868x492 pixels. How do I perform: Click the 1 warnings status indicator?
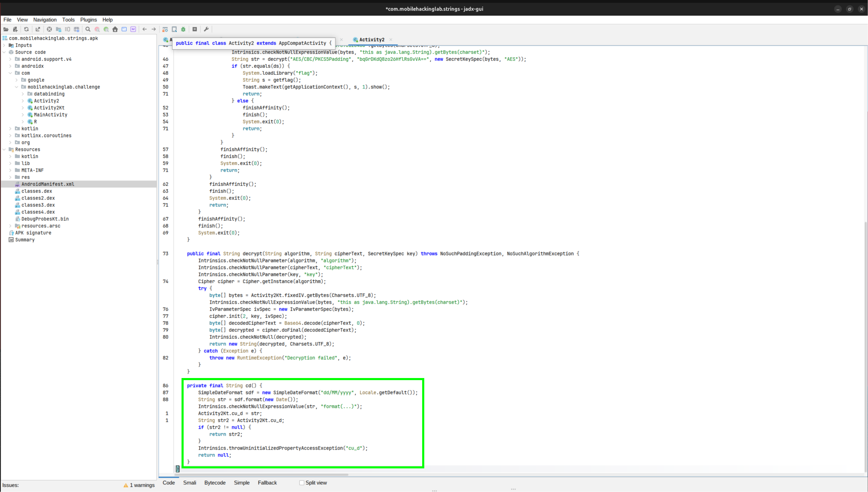[139, 485]
